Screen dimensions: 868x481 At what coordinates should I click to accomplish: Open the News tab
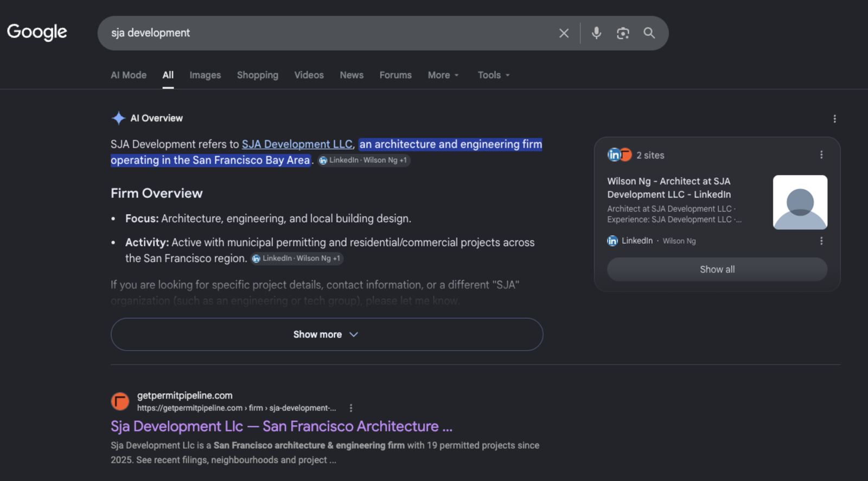352,75
